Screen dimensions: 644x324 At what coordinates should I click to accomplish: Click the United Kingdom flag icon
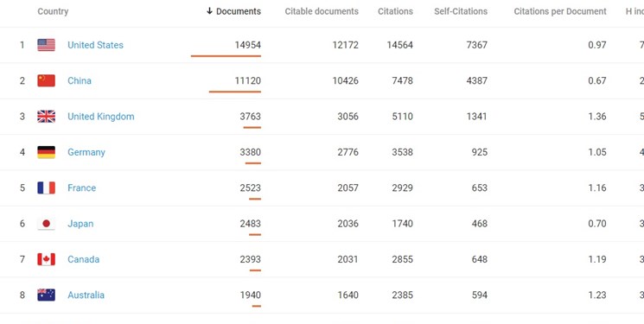coord(46,117)
